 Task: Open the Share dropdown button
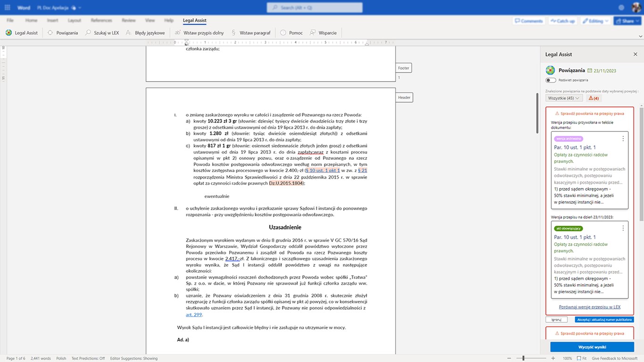(627, 21)
